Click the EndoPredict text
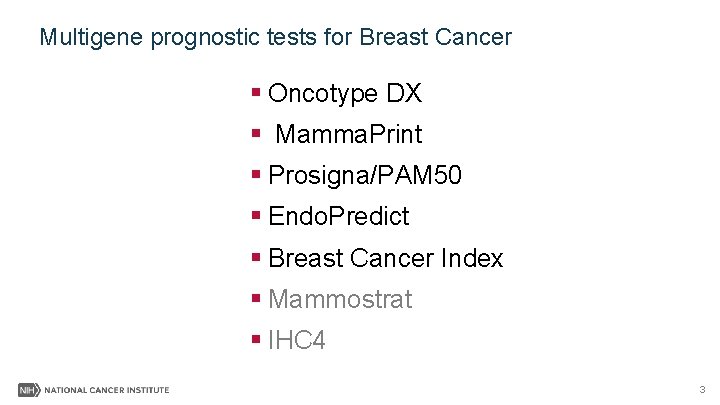This screenshot has height=405, width=720. click(x=338, y=216)
